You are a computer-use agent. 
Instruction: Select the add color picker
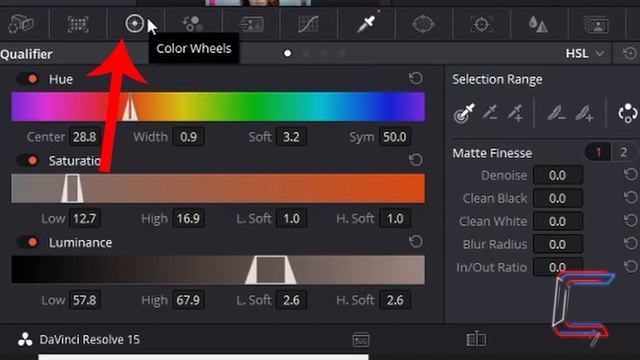tap(516, 113)
